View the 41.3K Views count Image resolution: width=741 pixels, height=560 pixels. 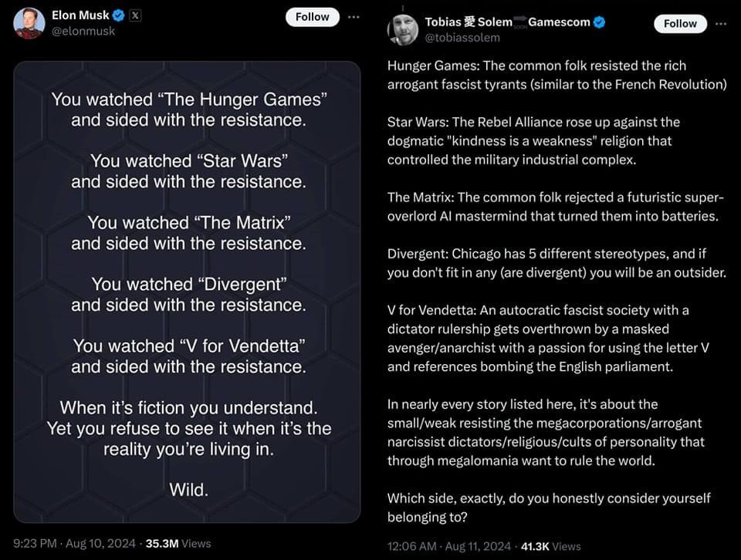pos(550,546)
